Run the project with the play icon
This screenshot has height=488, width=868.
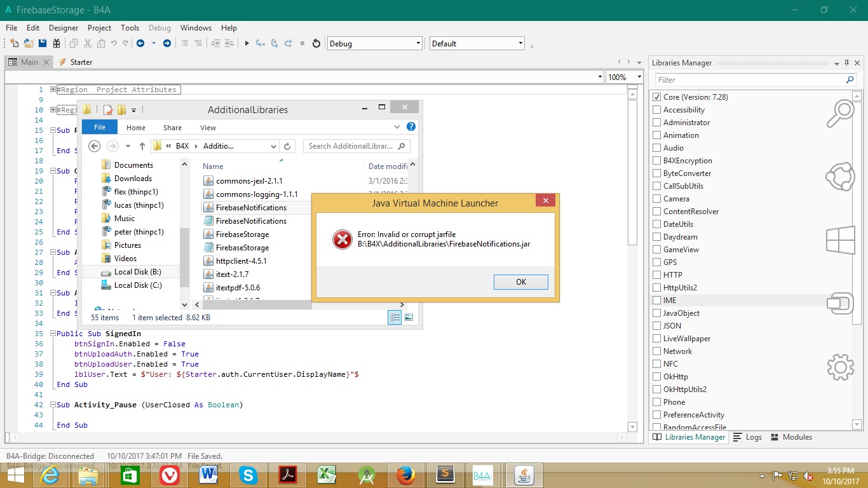pyautogui.click(x=247, y=43)
